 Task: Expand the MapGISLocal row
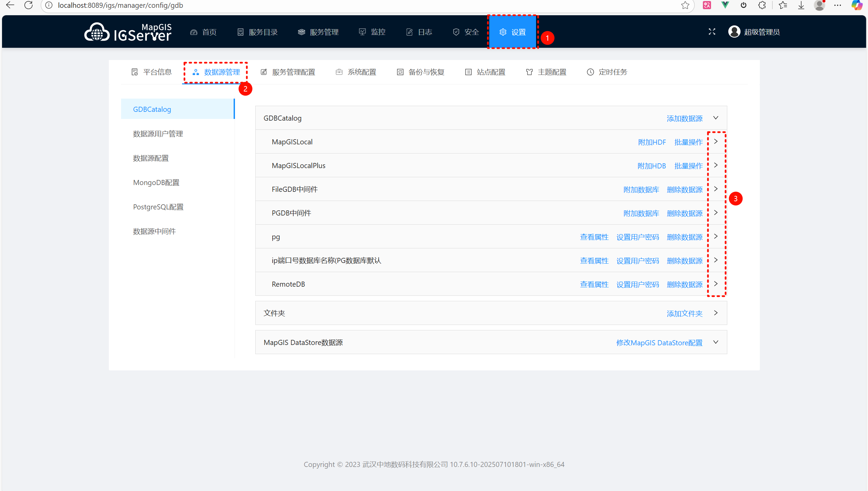(x=716, y=142)
